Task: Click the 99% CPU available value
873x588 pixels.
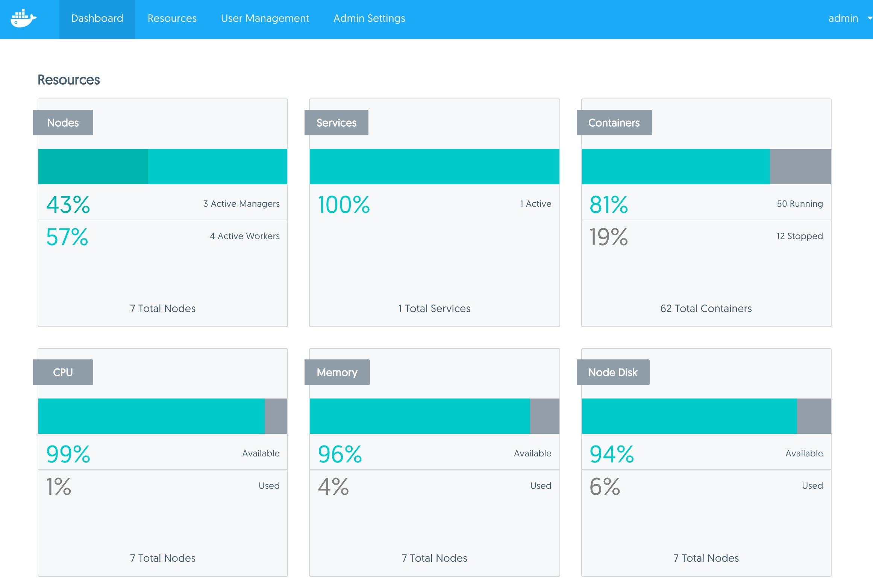Action: (x=68, y=455)
